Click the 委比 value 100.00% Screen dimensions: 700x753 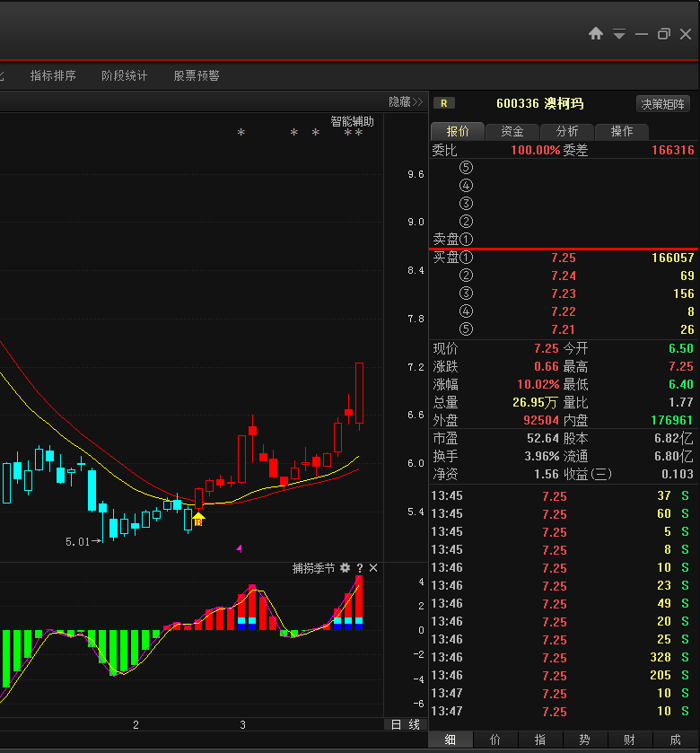(x=536, y=150)
